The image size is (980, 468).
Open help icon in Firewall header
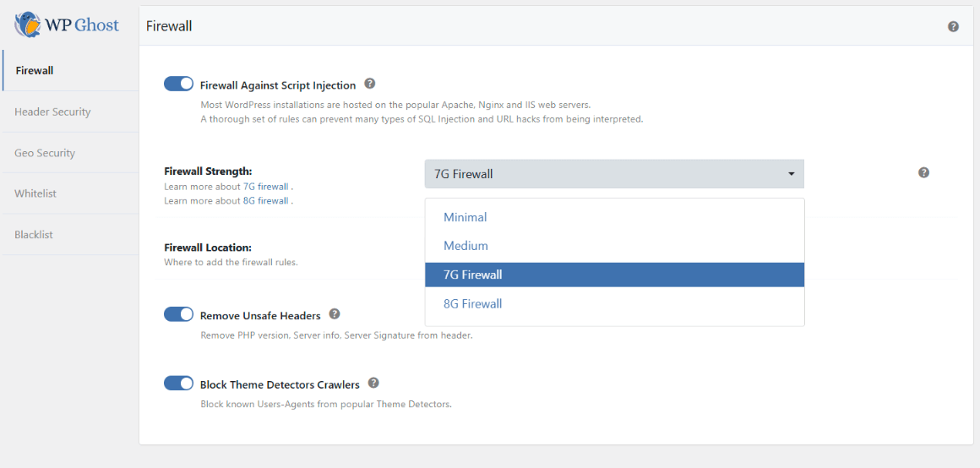[x=953, y=26]
